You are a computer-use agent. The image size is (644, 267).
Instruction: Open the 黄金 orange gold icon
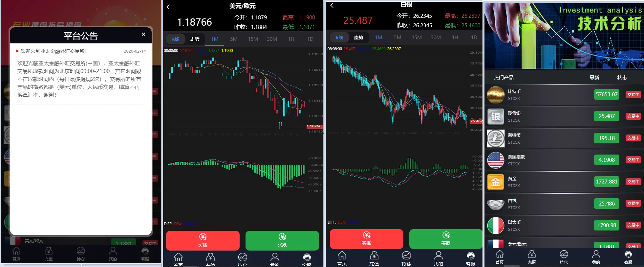[x=495, y=182]
